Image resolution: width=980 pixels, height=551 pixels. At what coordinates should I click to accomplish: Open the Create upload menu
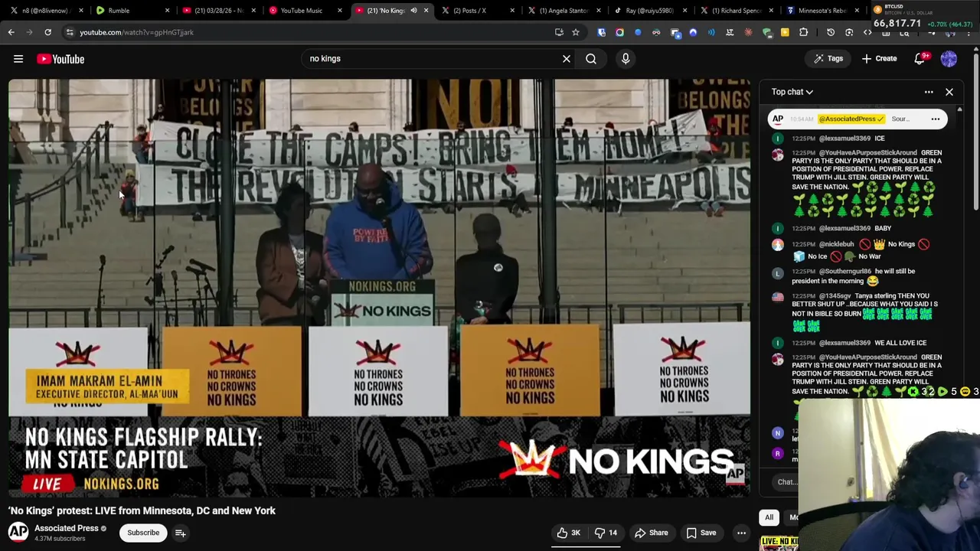[x=879, y=59]
